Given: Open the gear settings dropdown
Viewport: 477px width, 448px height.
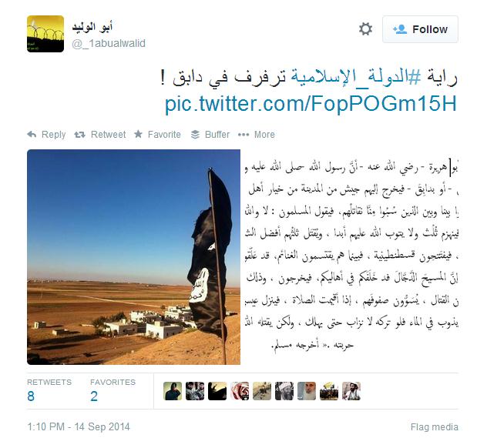Looking at the screenshot, I should click(x=365, y=29).
